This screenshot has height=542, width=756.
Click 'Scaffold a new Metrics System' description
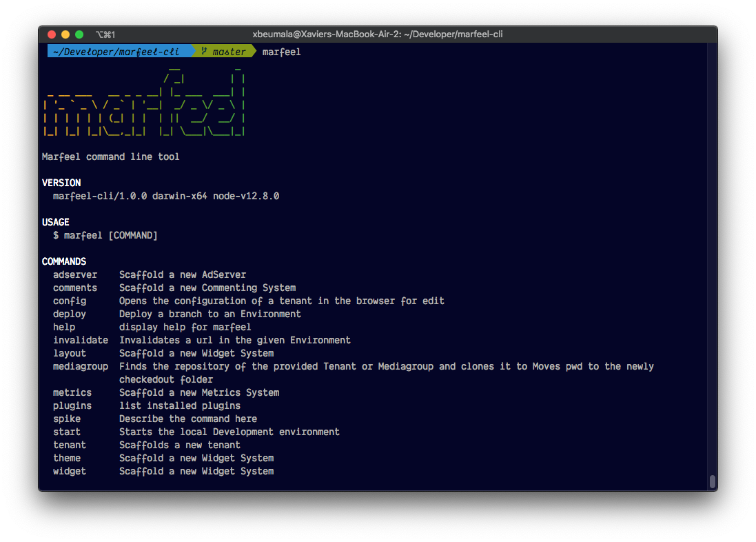[x=199, y=392]
